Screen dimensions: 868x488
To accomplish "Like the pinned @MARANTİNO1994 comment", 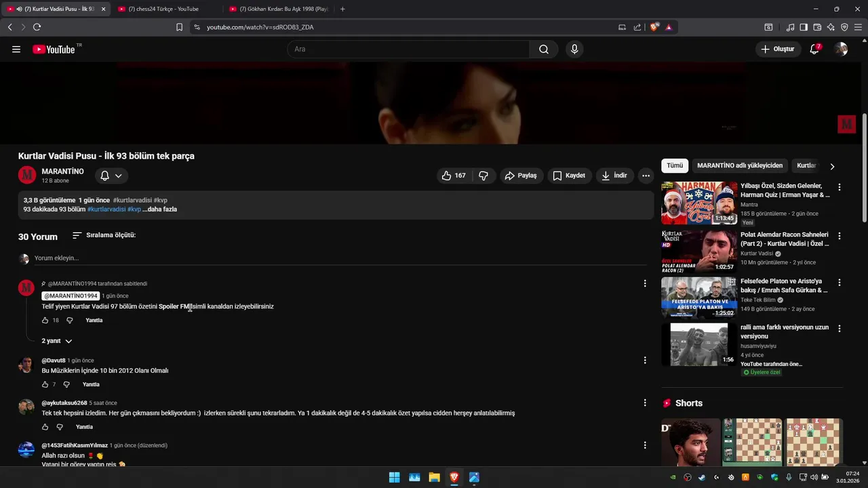I will coord(45,321).
